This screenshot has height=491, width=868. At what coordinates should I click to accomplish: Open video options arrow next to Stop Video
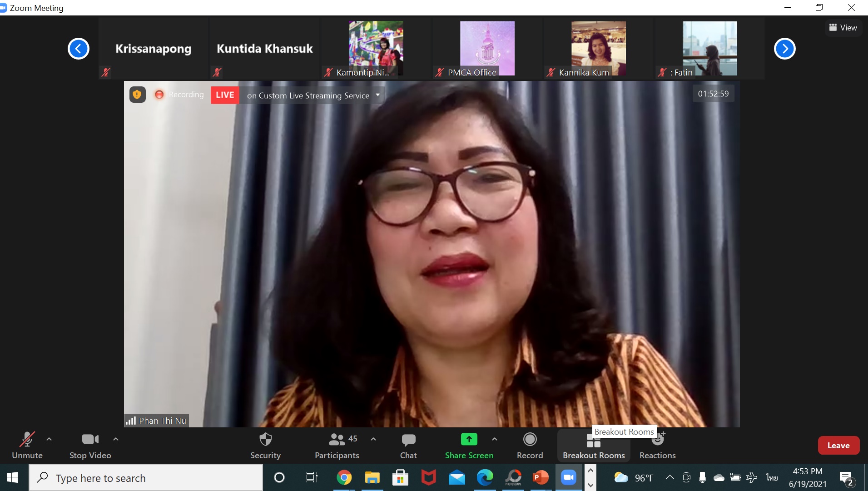click(116, 439)
